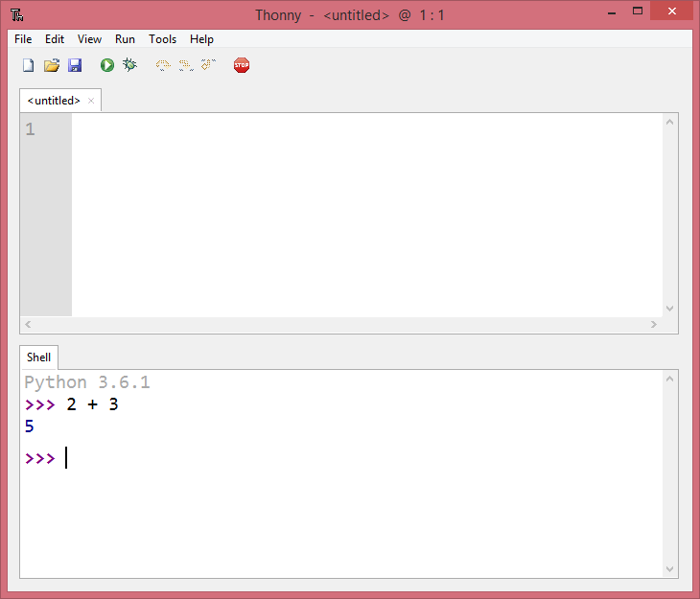Click the Step into debug icon
The image size is (700, 599).
click(x=186, y=65)
